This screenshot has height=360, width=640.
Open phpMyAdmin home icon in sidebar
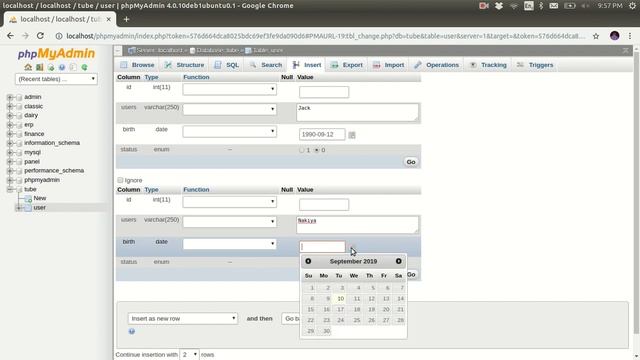pyautogui.click(x=28, y=67)
